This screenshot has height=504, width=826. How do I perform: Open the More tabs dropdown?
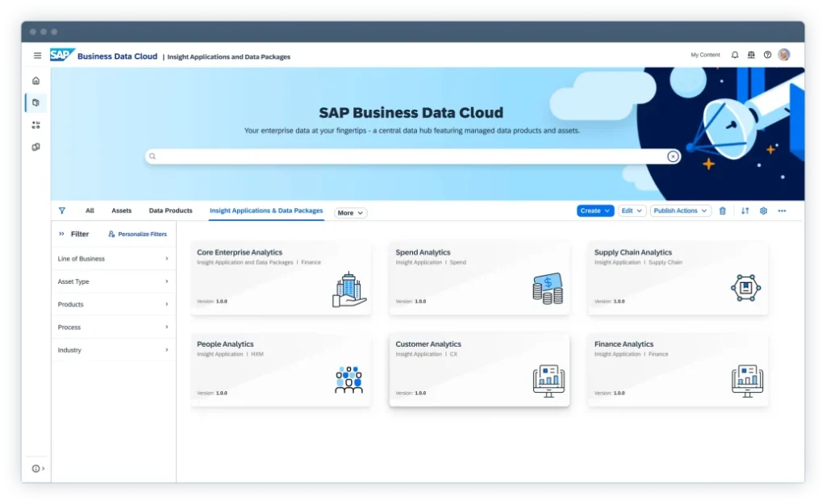[350, 213]
